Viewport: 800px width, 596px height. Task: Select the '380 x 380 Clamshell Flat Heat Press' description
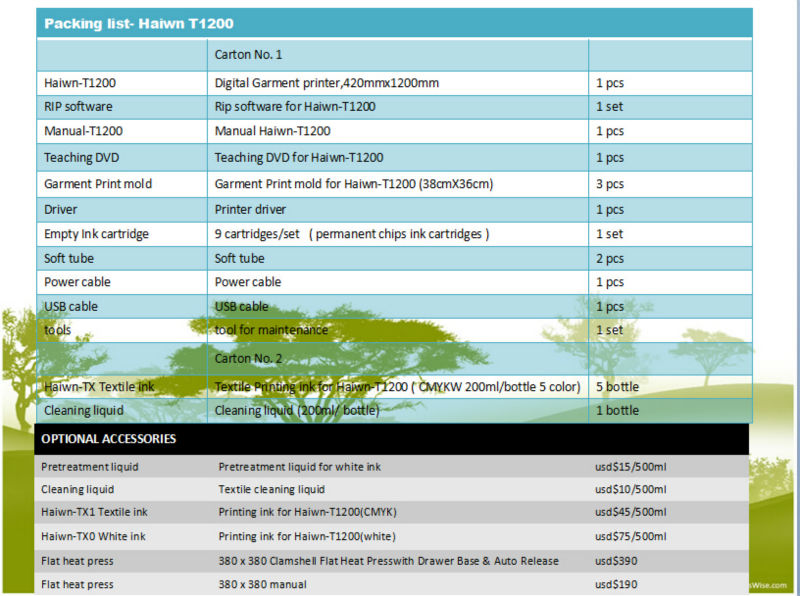coord(388,561)
